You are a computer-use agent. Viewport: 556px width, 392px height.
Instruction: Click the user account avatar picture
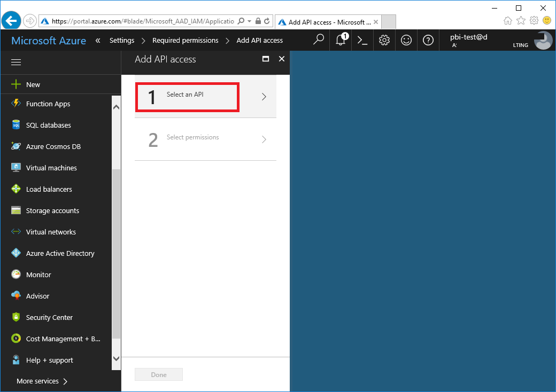(543, 41)
